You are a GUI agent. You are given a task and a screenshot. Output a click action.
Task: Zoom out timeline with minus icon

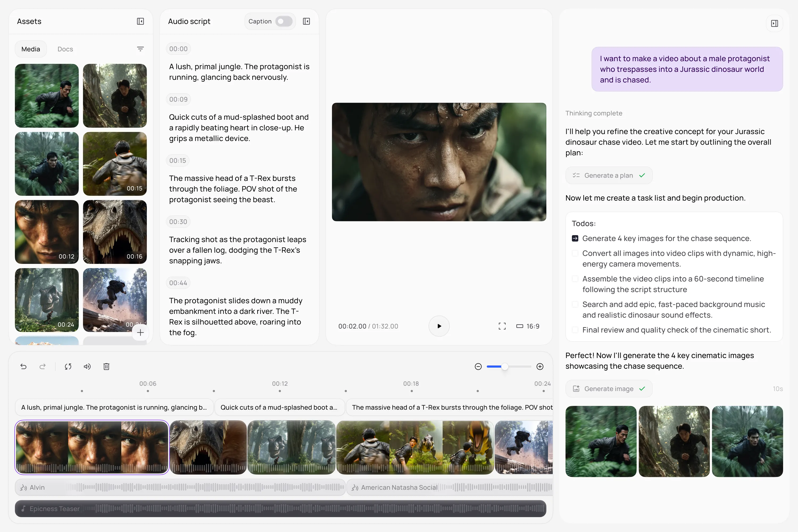(478, 367)
